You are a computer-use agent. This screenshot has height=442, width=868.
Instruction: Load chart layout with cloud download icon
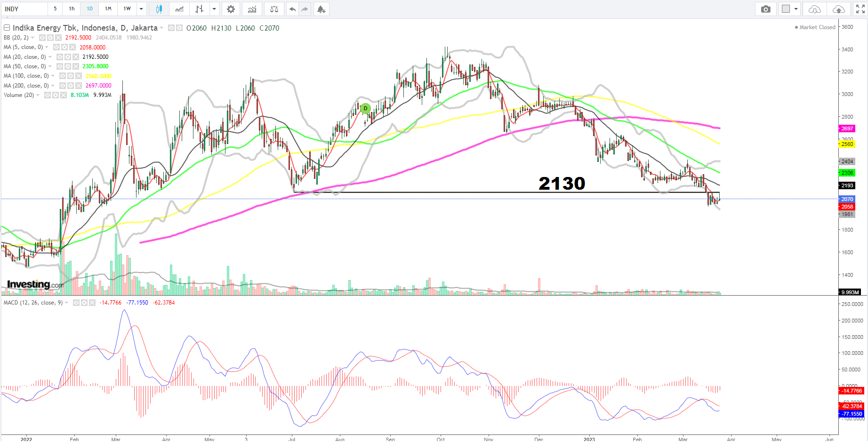click(x=814, y=9)
